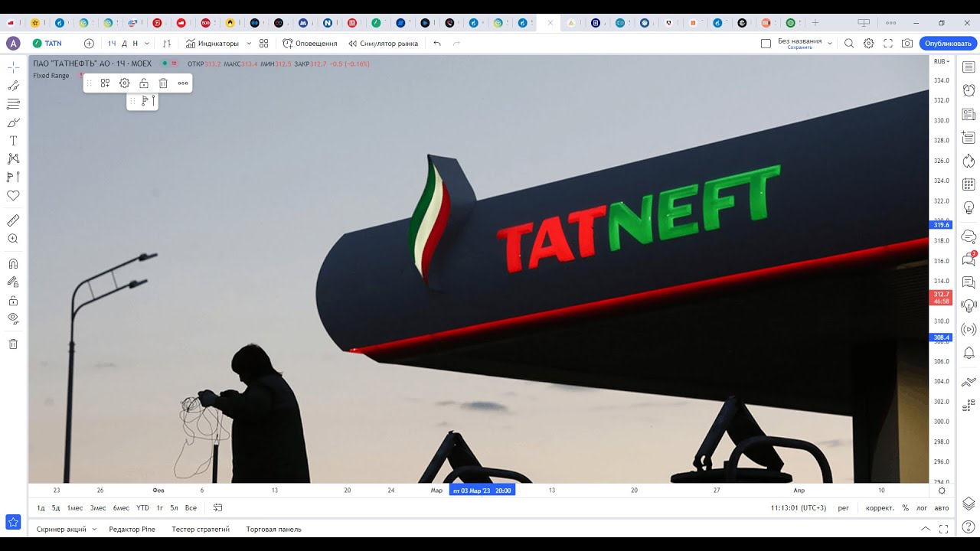The height and width of the screenshot is (551, 980).
Task: Open the object tree layers panel
Action: pos(969,503)
